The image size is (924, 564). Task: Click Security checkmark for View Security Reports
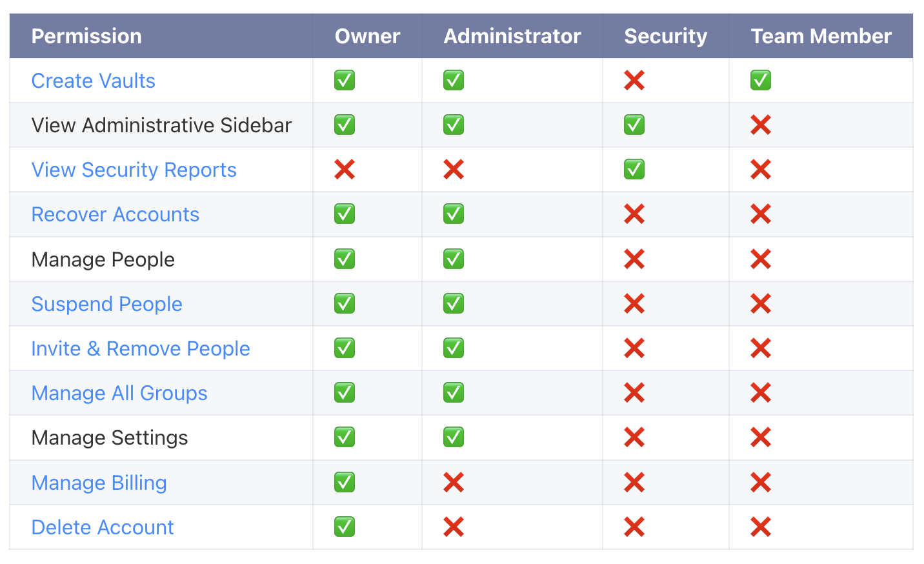tap(634, 170)
